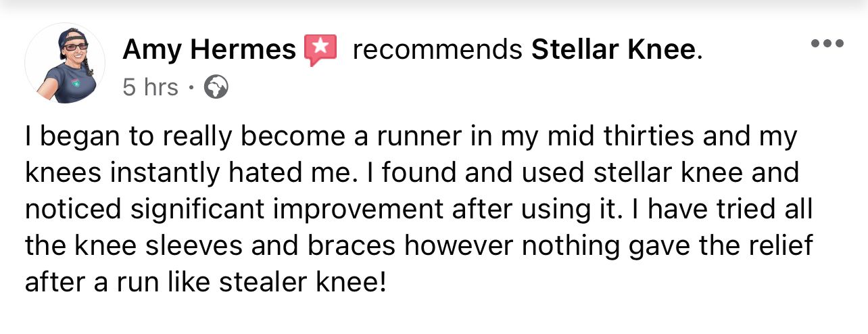868x334 pixels.
Task: Click the globe public audience icon
Action: pos(216,88)
